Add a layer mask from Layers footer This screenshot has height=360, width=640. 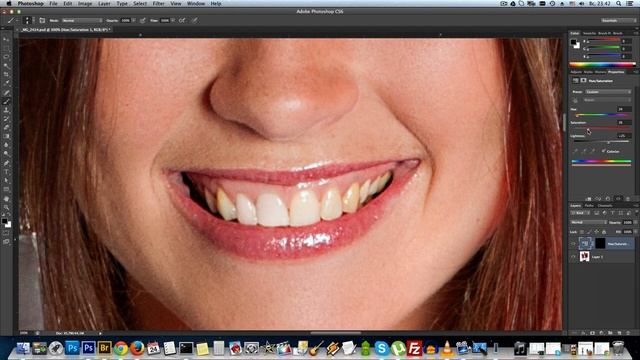592,333
